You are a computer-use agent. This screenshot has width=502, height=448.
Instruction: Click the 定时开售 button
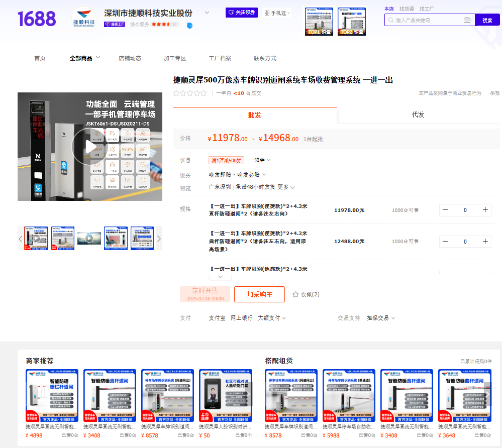pos(205,294)
